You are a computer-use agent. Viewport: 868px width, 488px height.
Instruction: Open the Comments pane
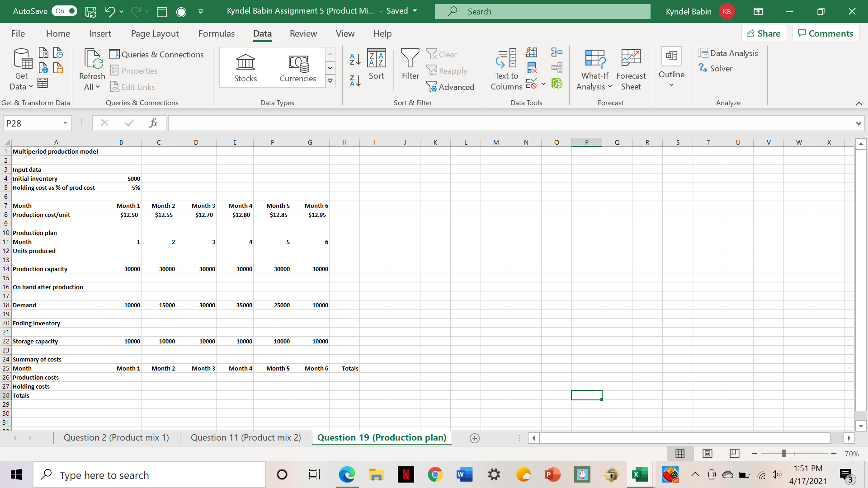click(826, 33)
